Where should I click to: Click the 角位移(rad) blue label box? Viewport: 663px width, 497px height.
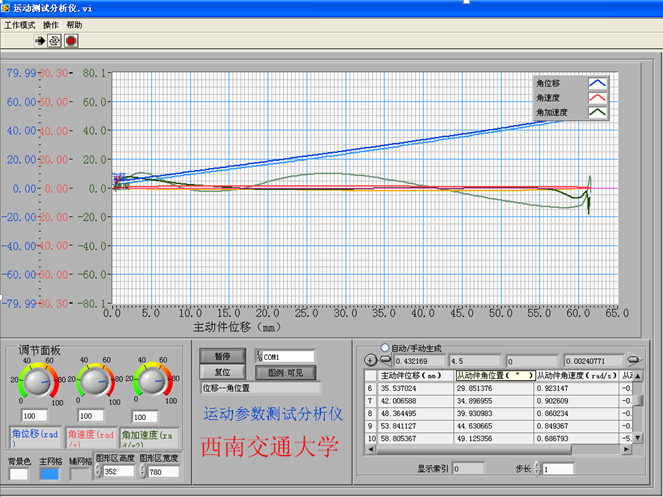pyautogui.click(x=36, y=437)
